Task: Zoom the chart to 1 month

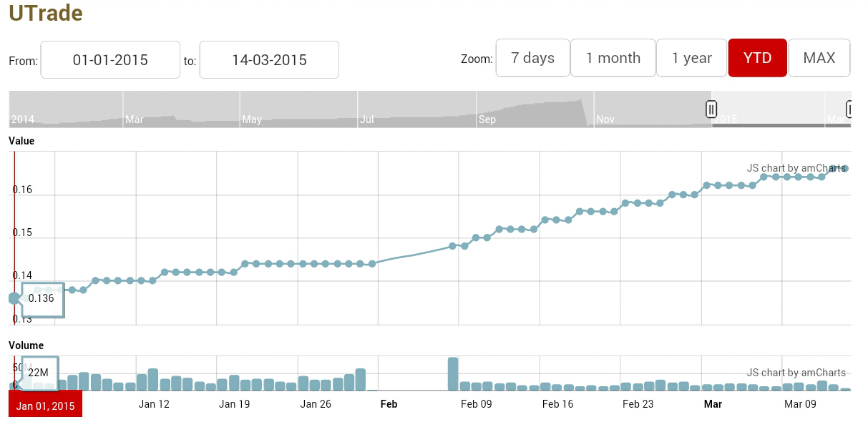Action: [613, 58]
